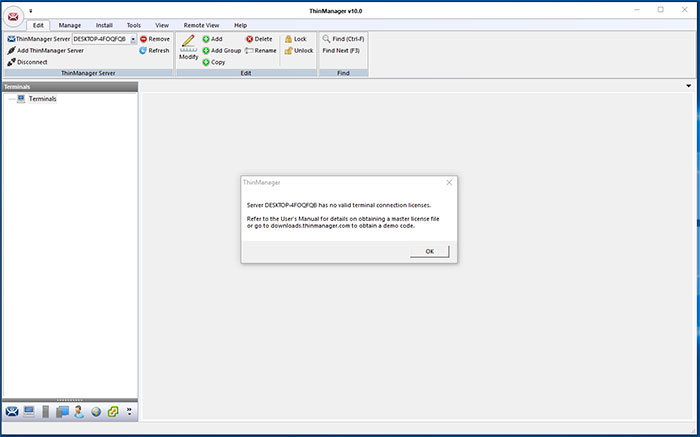The image size is (700, 437).
Task: Click the dotted splitter grip above the bottom icons
Action: (70, 400)
